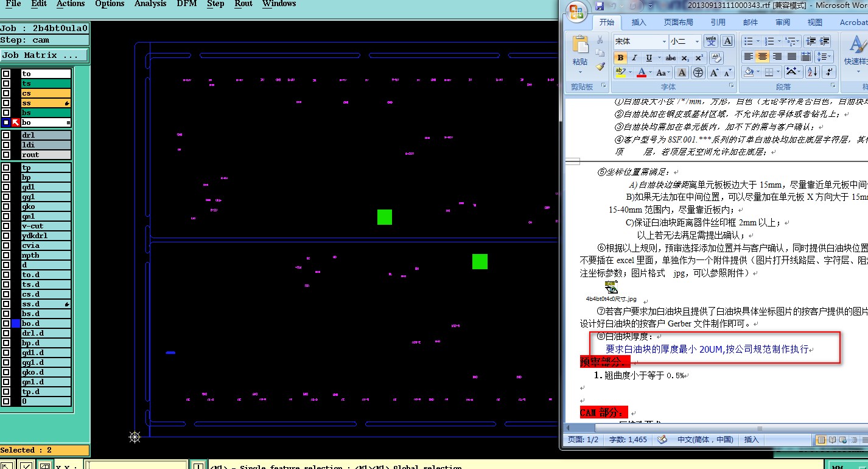Toggle visibility checkbox for layer 'rout'
This screenshot has height=469, width=868.
click(x=6, y=155)
